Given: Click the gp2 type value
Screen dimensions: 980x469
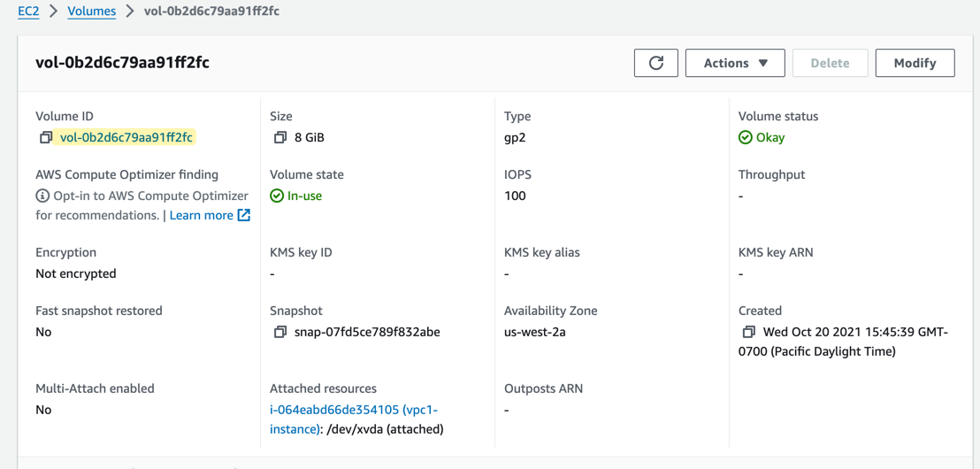Looking at the screenshot, I should point(515,137).
